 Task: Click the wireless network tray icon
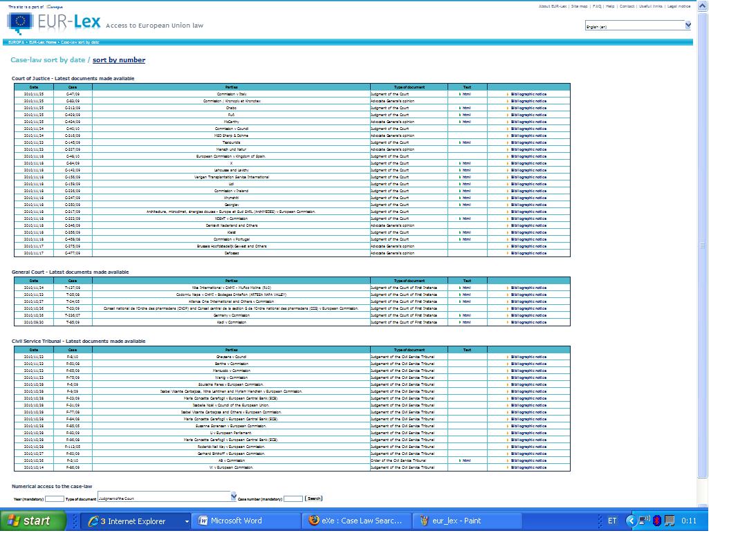(644, 521)
